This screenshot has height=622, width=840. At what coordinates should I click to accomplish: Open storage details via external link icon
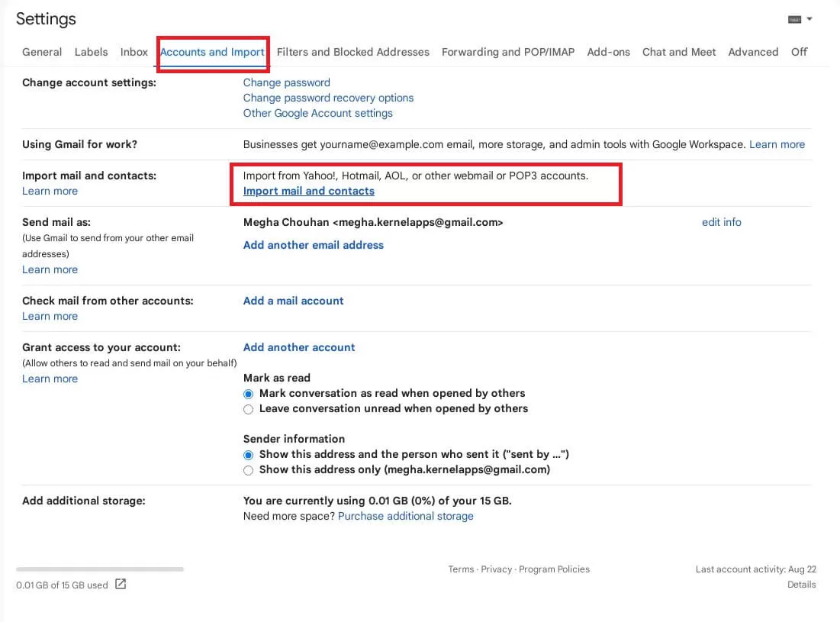[120, 582]
